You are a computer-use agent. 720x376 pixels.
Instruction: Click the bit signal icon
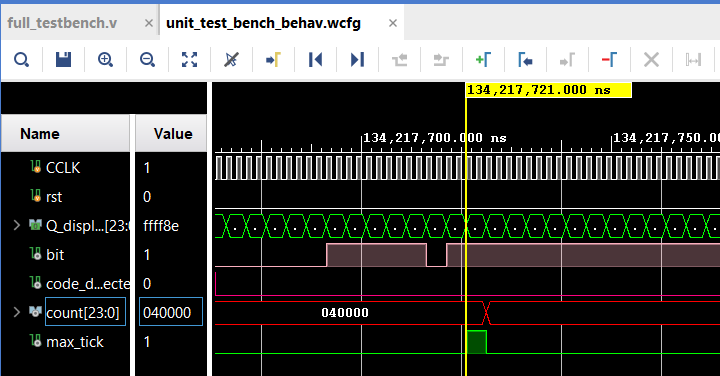(36, 253)
